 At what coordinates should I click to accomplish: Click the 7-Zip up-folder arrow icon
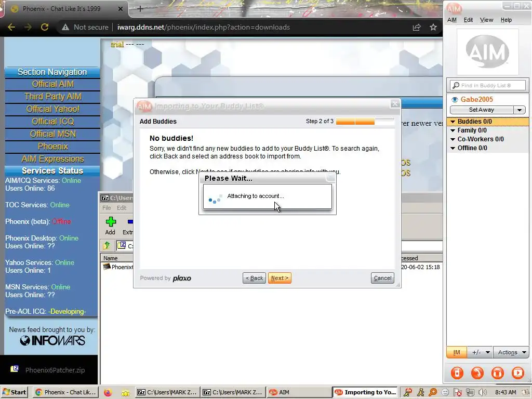(107, 245)
